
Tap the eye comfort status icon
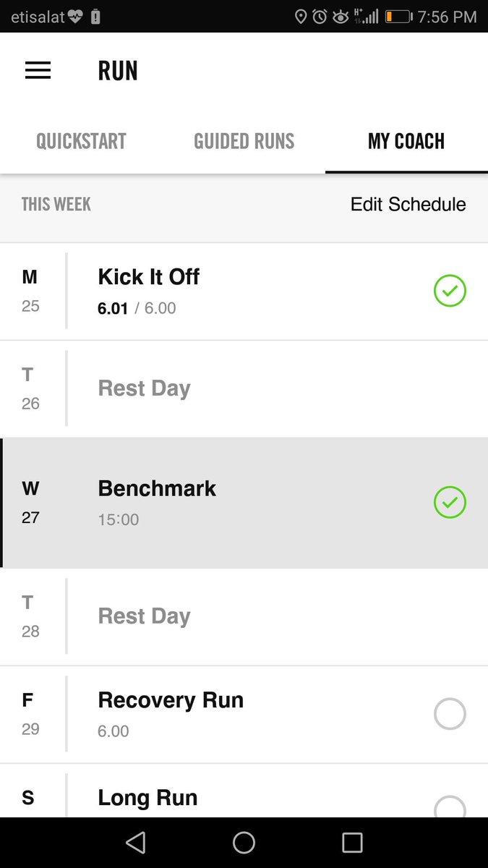340,17
